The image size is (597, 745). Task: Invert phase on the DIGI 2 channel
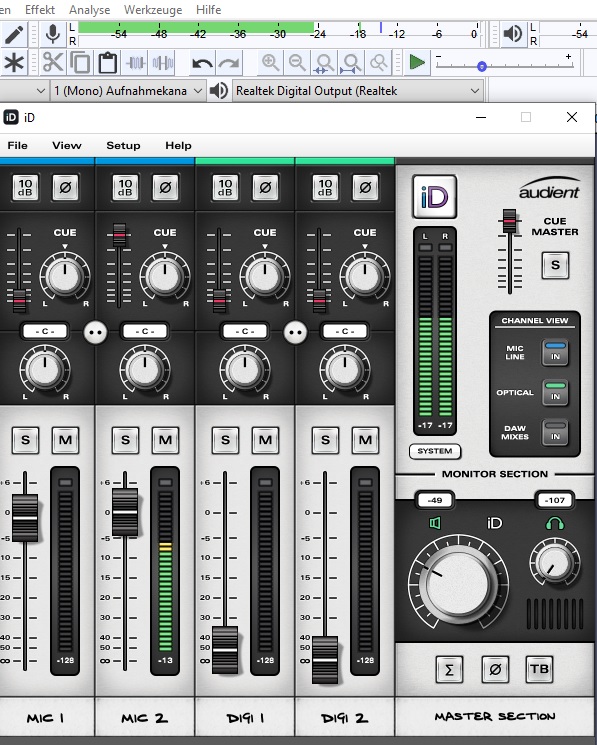tap(365, 187)
